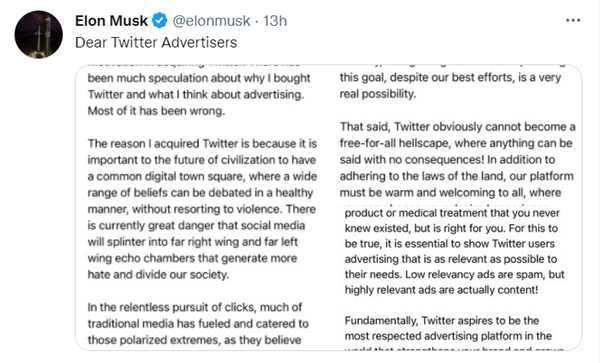The image size is (600, 363).
Task: Click the paragraph starting "Fundamentally, Twitter aspires"
Action: coord(448,328)
